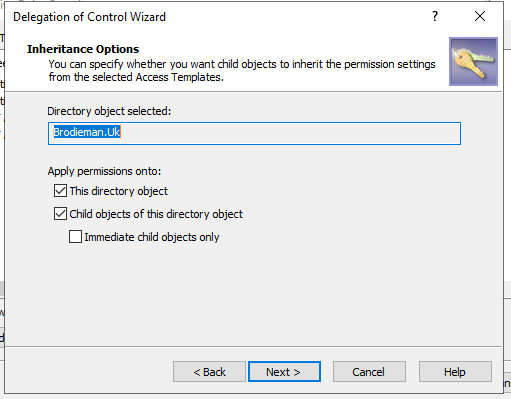
Task: Uncheck the This directory object checkbox
Action: coord(60,191)
